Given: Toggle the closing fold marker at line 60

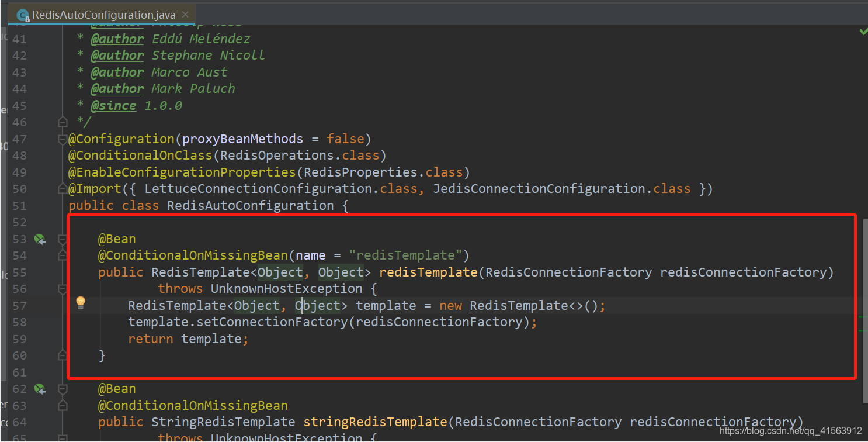Looking at the screenshot, I should (x=63, y=355).
